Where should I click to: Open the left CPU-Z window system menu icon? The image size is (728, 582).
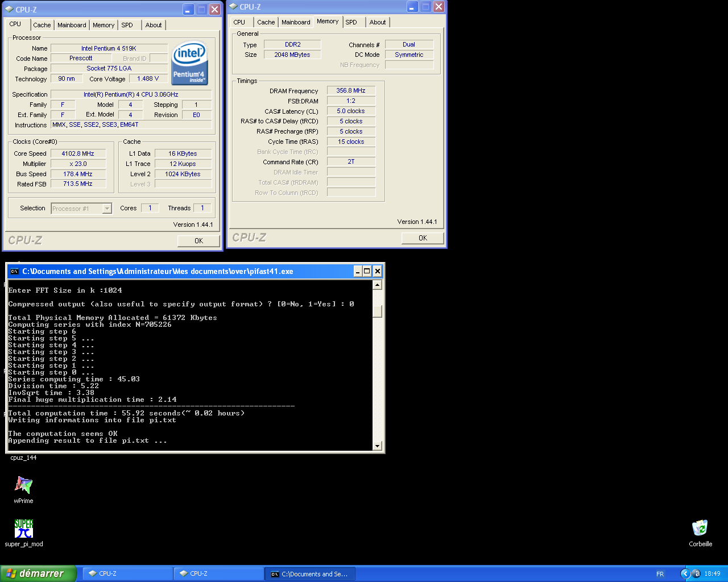[9, 10]
